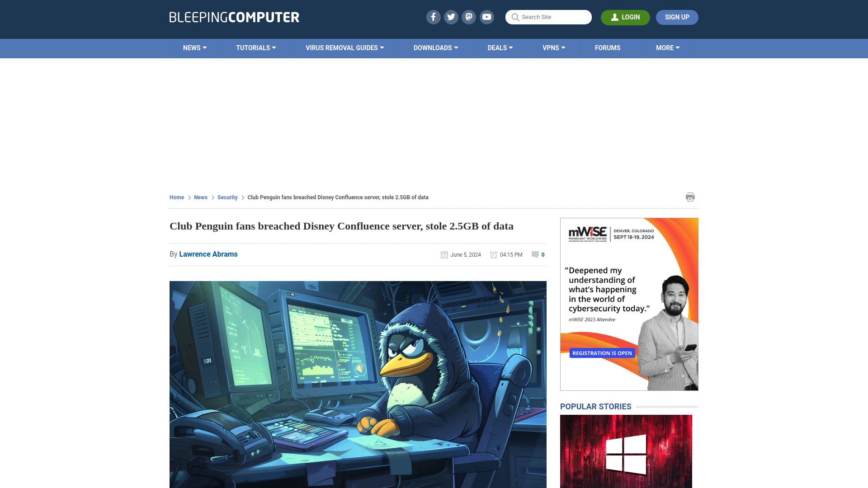Go to the Security breadcrumb link
The height and width of the screenshot is (488, 868).
click(227, 197)
